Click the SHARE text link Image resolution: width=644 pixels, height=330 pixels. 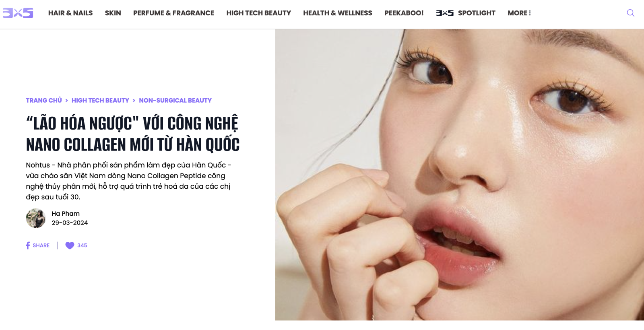coord(41,245)
